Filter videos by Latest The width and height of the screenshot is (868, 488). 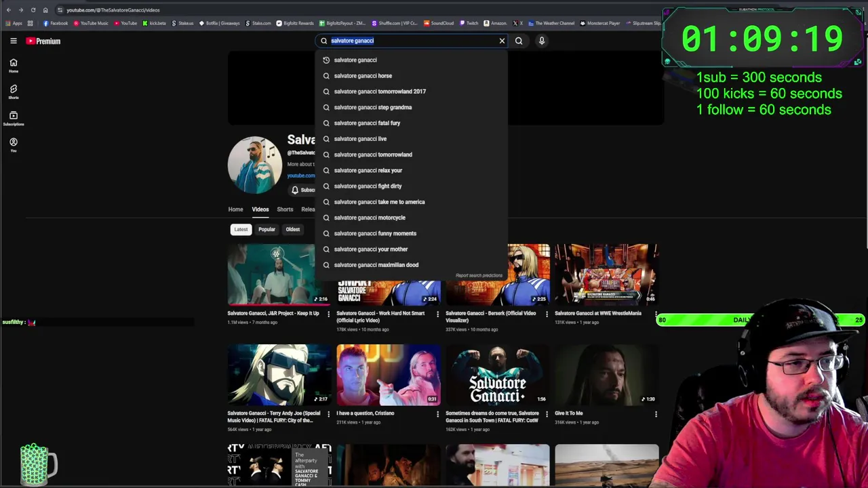241,229
